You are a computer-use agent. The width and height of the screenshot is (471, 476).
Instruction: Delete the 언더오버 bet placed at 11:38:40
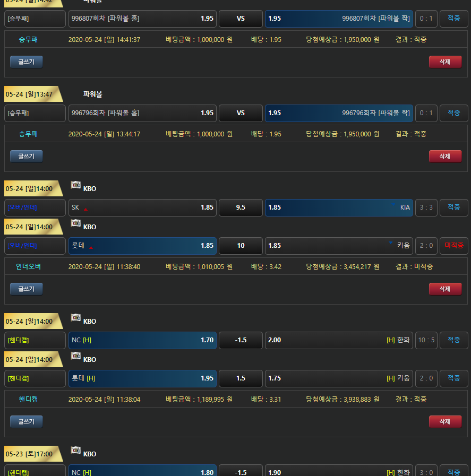click(445, 289)
